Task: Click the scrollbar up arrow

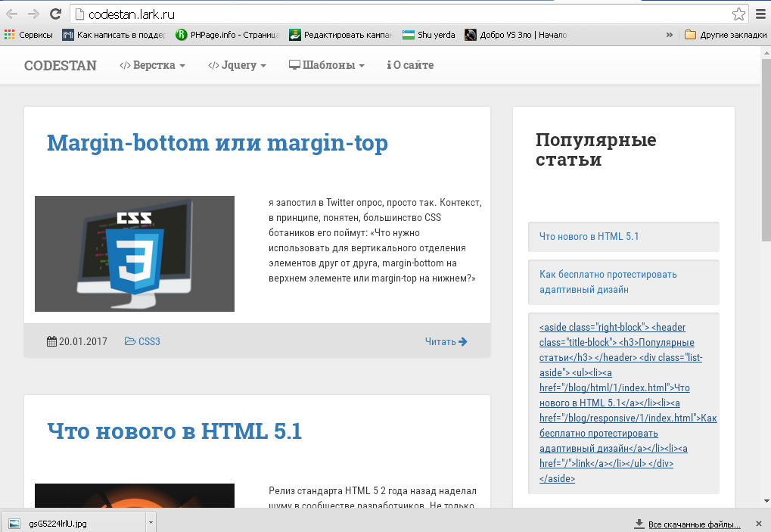Action: pos(766,51)
